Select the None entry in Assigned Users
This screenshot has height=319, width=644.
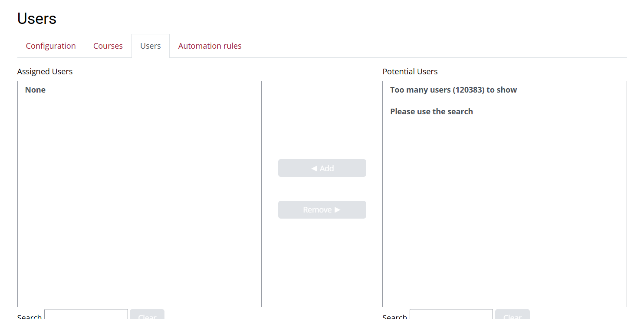point(36,90)
